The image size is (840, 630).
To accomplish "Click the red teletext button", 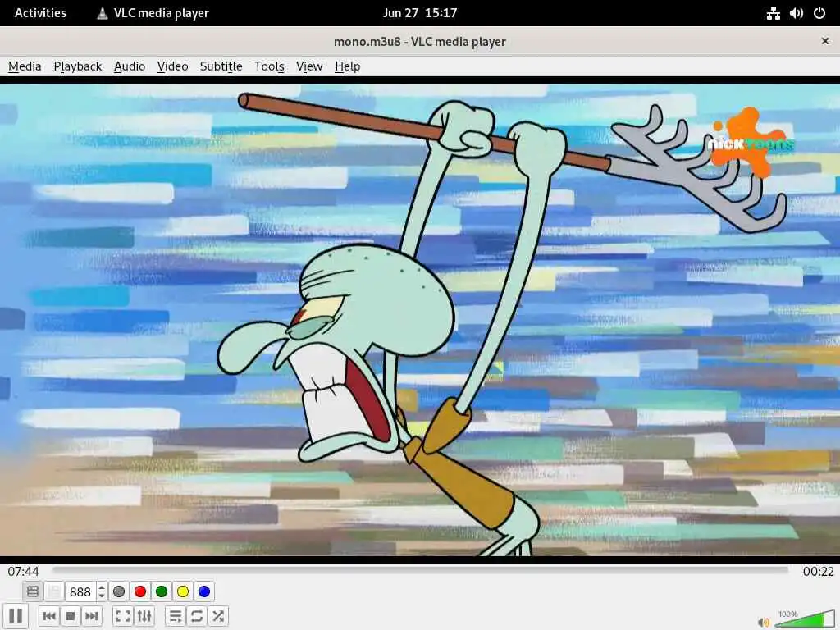I will coord(140,591).
